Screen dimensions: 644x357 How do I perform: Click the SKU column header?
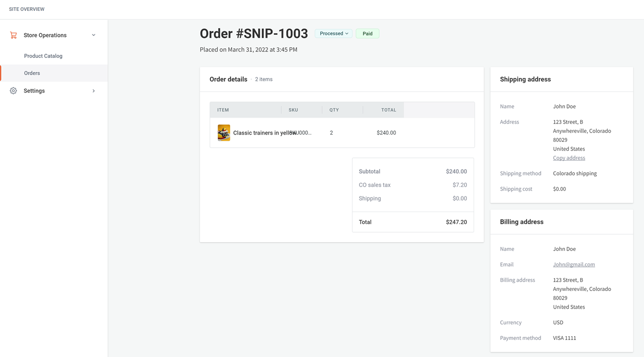click(293, 110)
